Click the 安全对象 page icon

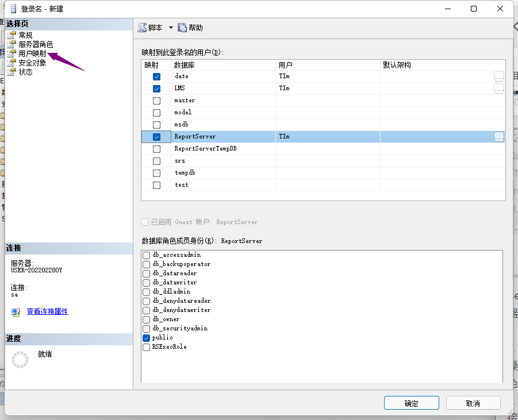pos(11,63)
